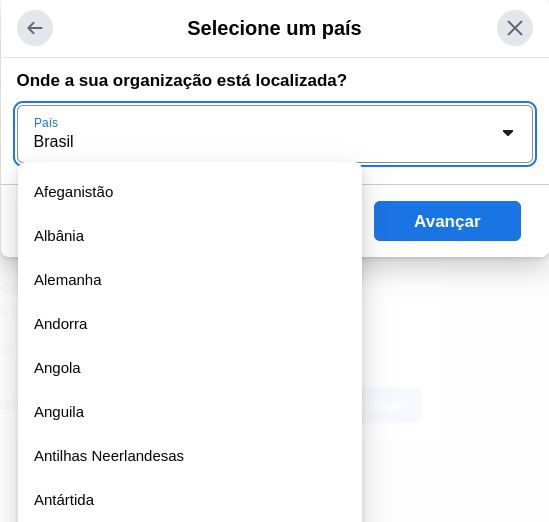The width and height of the screenshot is (549, 522).
Task: Open the País country combo box
Action: [x=275, y=134]
